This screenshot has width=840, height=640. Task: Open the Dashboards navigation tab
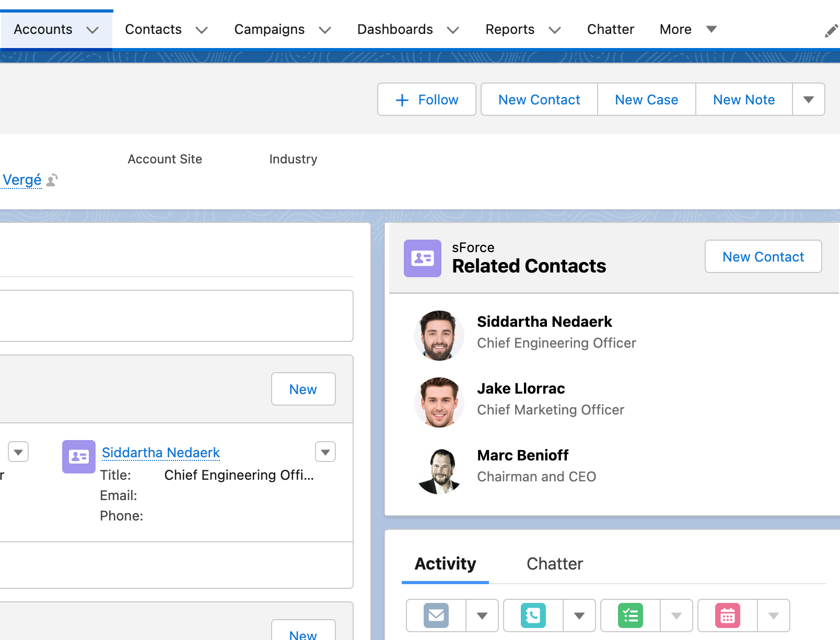point(395,29)
